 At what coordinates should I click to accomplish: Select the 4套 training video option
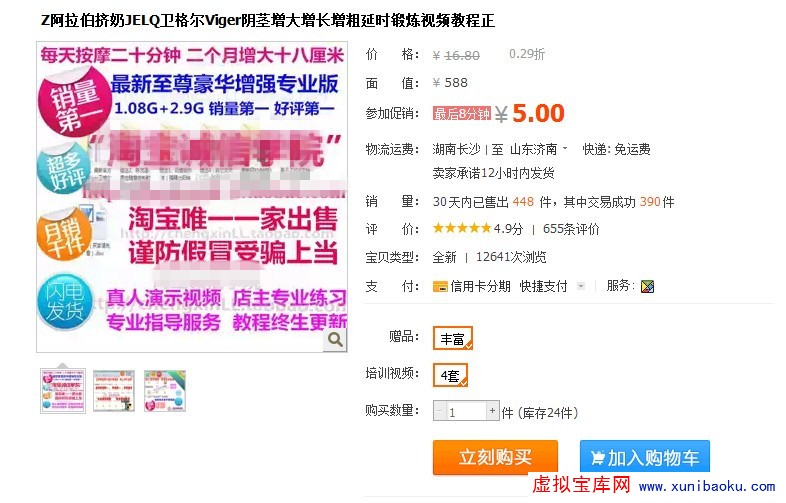click(450, 375)
